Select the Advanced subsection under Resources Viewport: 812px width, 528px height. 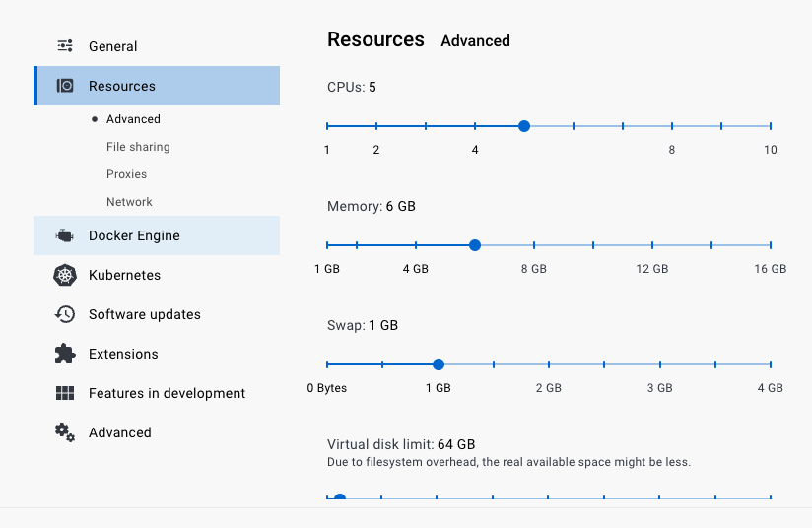(x=133, y=119)
